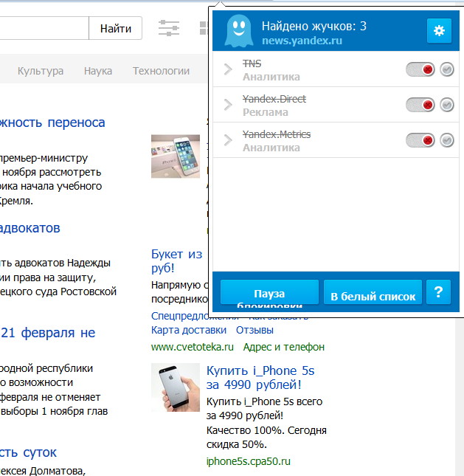Click the Yandex search input field
Screen dimensions: 464x476
click(44, 28)
